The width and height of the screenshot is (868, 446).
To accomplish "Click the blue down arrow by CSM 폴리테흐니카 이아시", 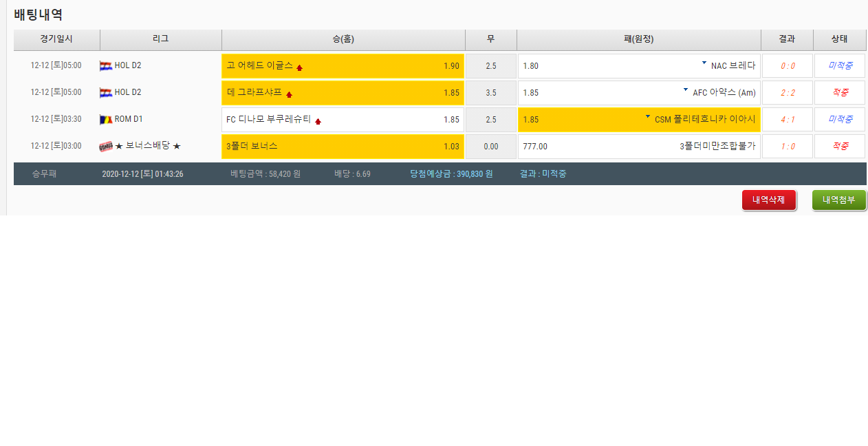I will tap(647, 117).
